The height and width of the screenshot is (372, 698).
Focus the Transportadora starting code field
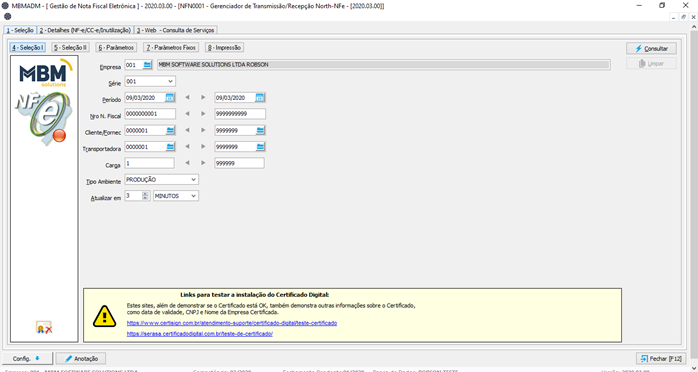145,146
